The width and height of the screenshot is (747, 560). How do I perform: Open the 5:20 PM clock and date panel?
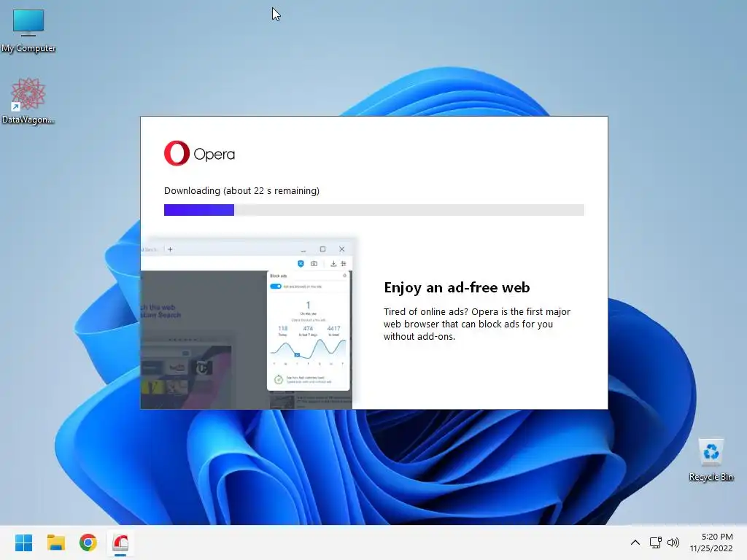coord(711,542)
